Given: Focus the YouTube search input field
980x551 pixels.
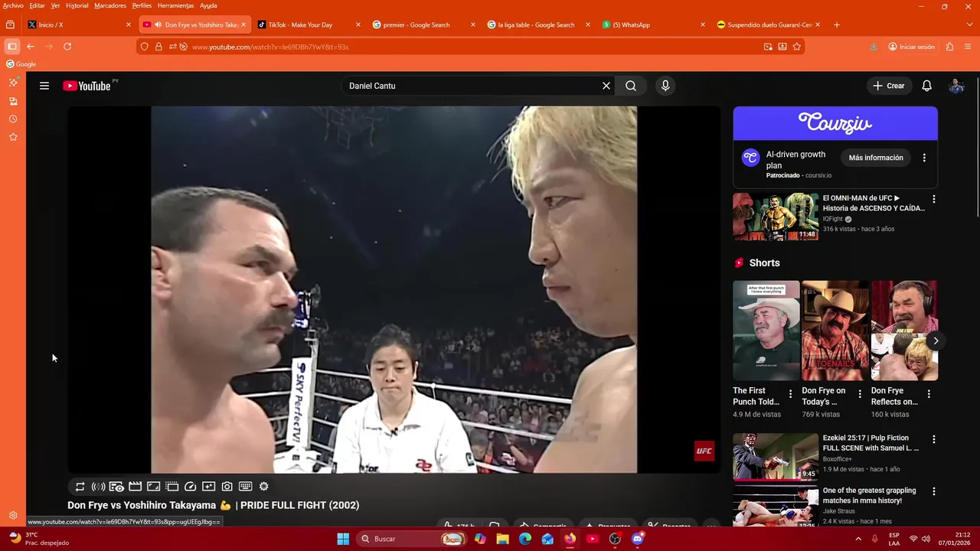Looking at the screenshot, I should point(470,86).
